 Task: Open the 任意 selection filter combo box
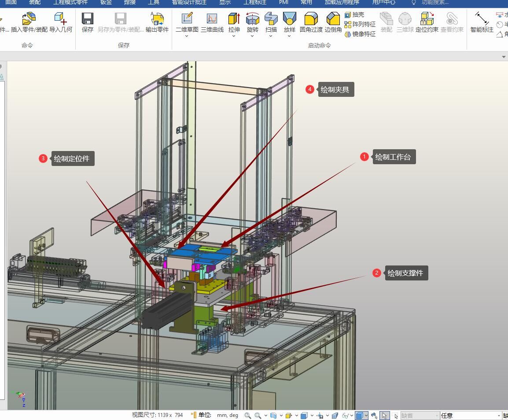[471, 416]
